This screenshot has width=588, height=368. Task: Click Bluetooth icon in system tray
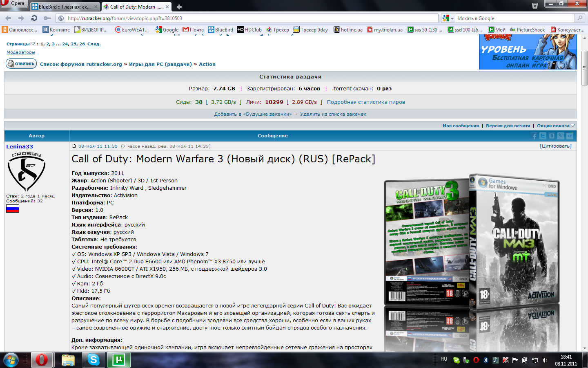(x=486, y=360)
